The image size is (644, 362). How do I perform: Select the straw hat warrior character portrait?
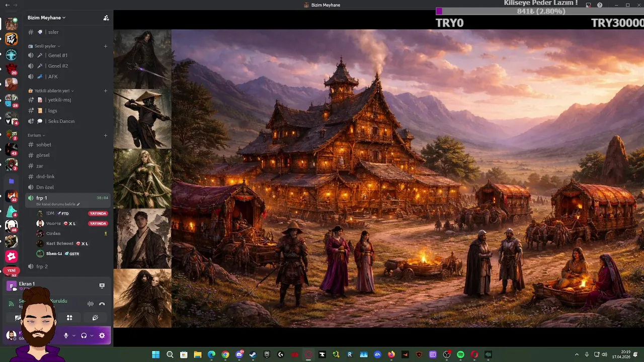[x=142, y=119]
